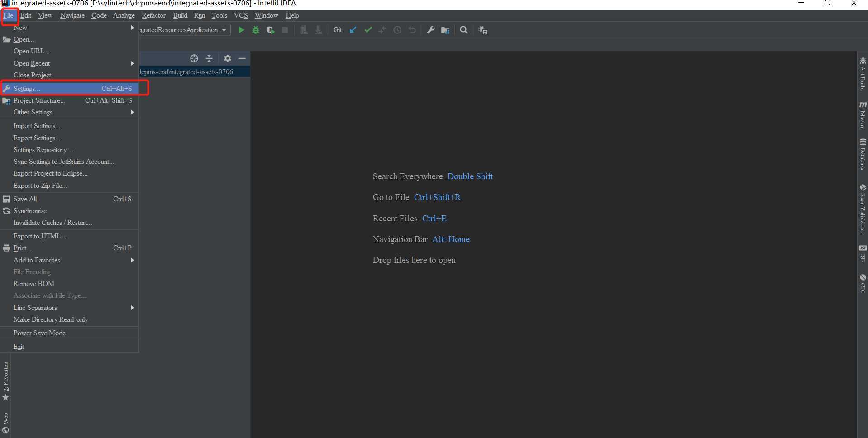The image size is (868, 438).
Task: Click Save All in the File menu
Action: pos(69,199)
